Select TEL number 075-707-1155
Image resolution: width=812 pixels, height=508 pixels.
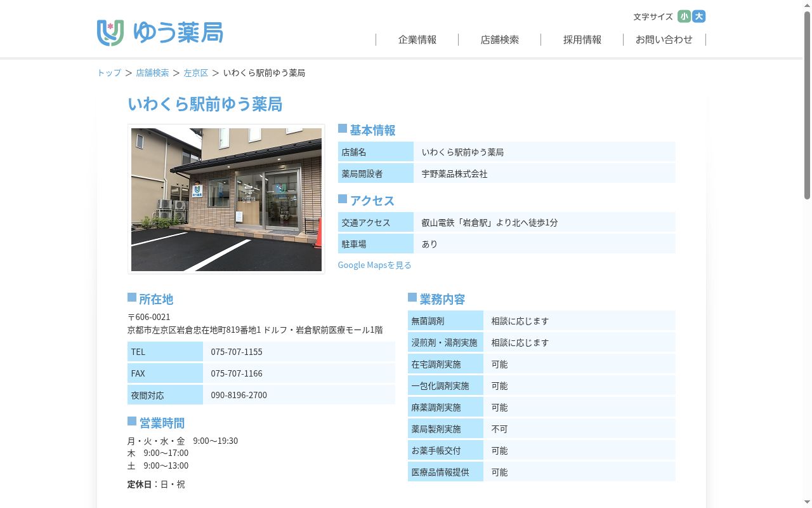[x=237, y=352]
